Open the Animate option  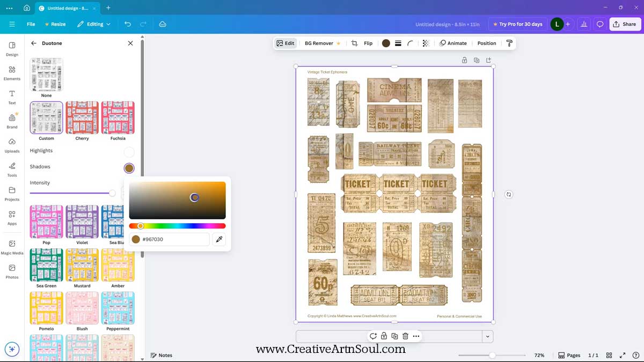click(x=453, y=43)
